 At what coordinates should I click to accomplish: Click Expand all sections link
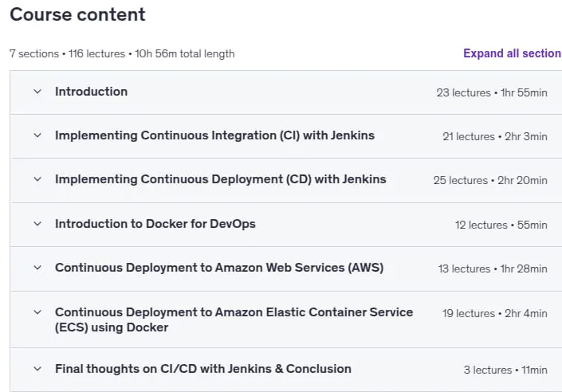(x=513, y=53)
